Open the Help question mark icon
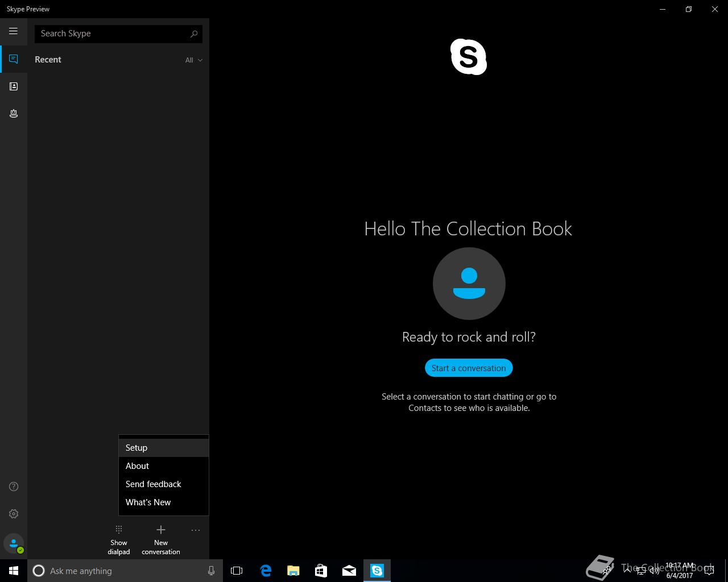Screen dimensions: 728x582 14,487
